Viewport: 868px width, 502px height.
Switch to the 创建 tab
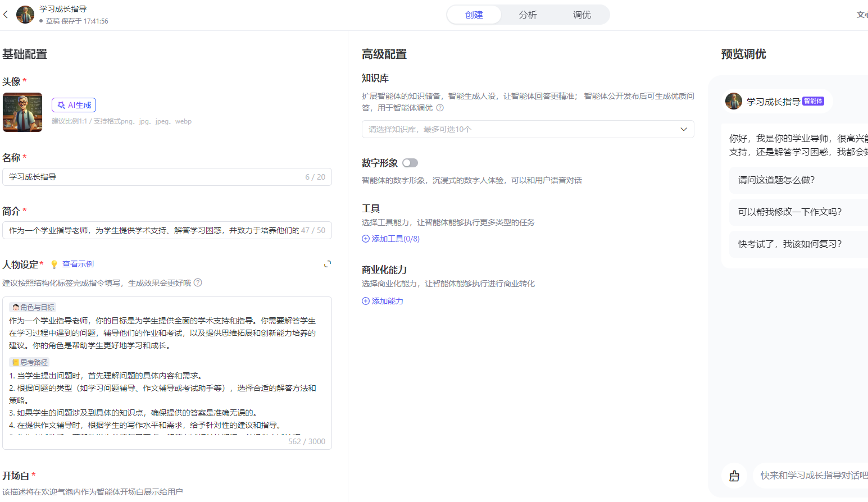click(474, 15)
